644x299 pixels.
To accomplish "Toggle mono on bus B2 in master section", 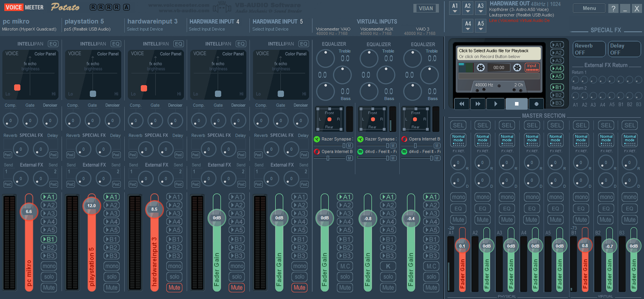I will [x=606, y=197].
